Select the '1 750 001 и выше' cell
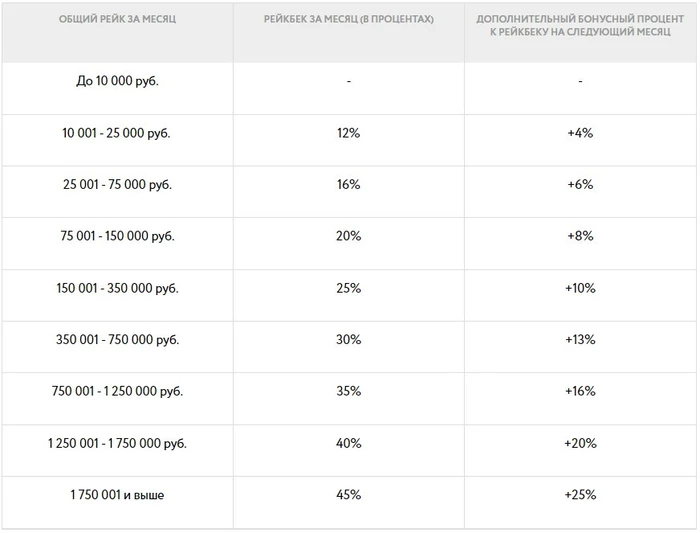 [117, 495]
